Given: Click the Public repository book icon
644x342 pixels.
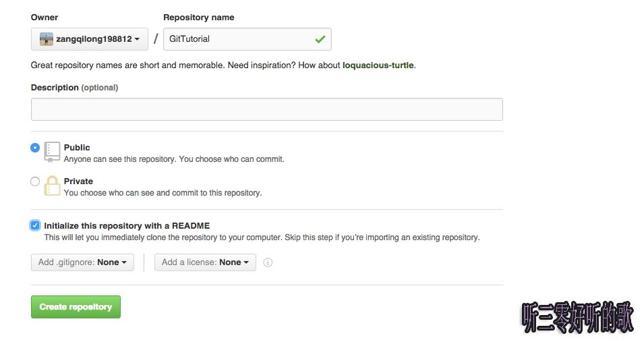Looking at the screenshot, I should coord(52,151).
